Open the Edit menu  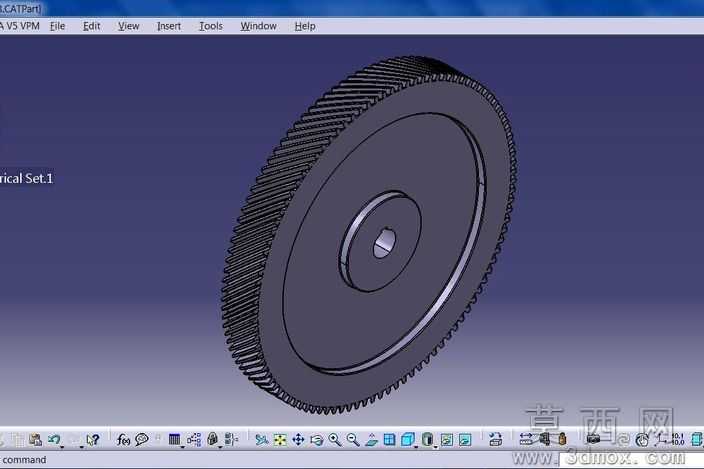[92, 26]
